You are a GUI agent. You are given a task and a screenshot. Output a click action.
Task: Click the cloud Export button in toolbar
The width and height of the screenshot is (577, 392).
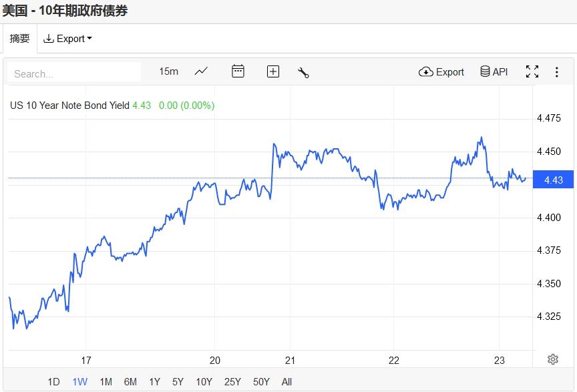tap(441, 72)
